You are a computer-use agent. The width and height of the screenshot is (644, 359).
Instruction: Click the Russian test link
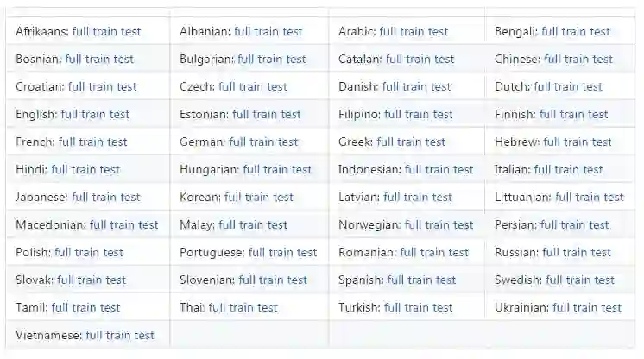tap(600, 253)
